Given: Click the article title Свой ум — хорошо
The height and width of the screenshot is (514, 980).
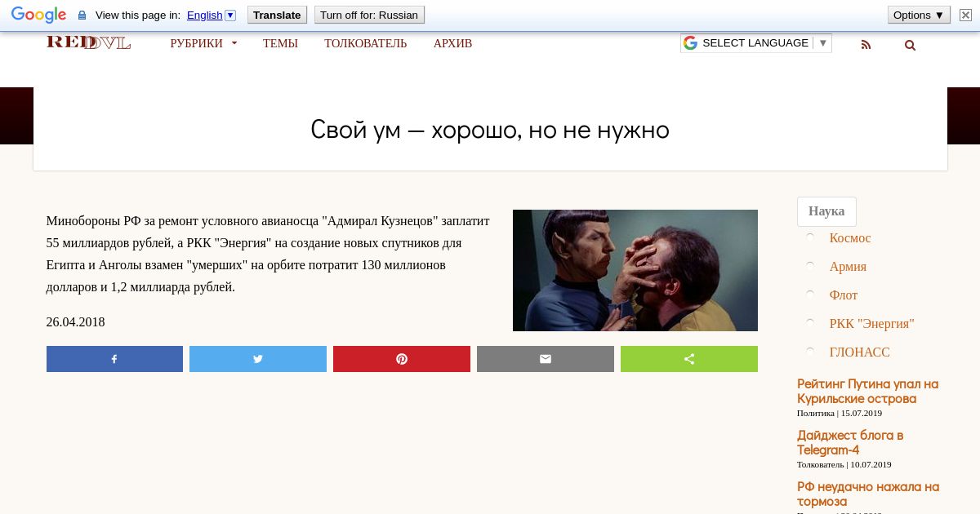Looking at the screenshot, I should [490, 129].
